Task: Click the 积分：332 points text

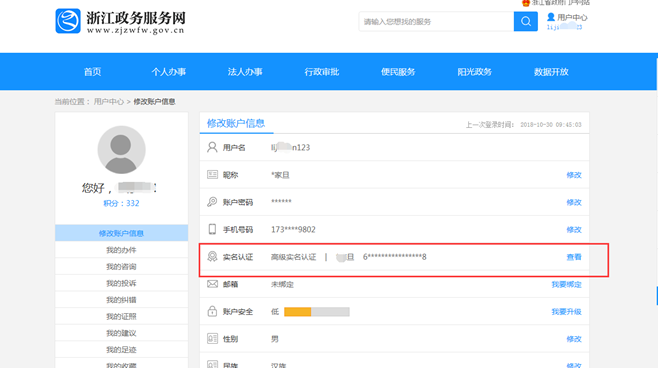Action: 121,203
